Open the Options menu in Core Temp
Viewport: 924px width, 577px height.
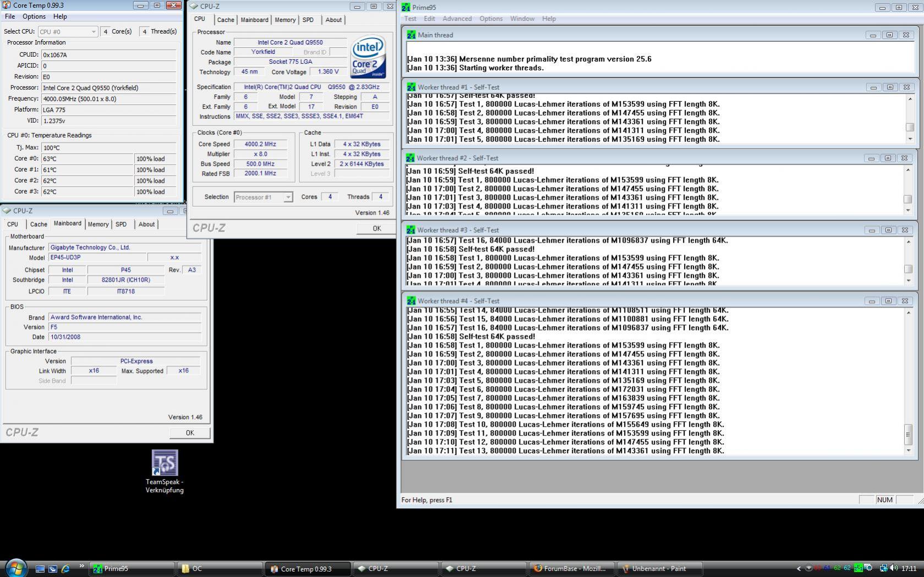(34, 17)
